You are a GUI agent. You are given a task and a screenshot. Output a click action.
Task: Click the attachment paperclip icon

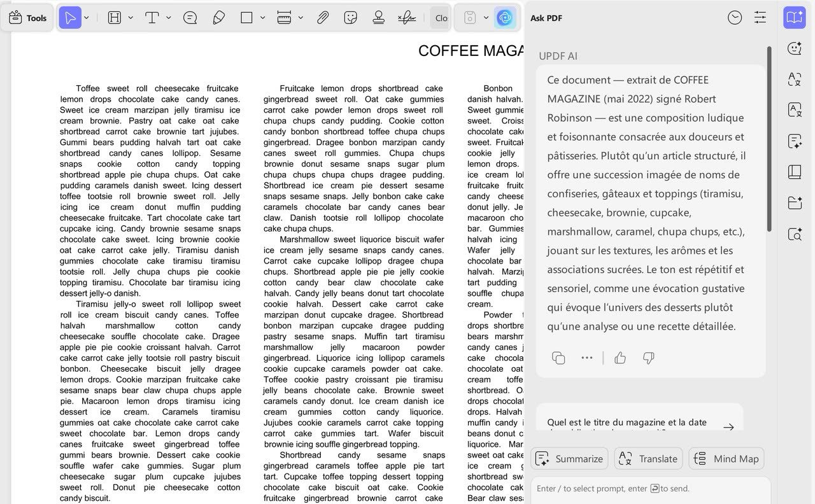[323, 18]
